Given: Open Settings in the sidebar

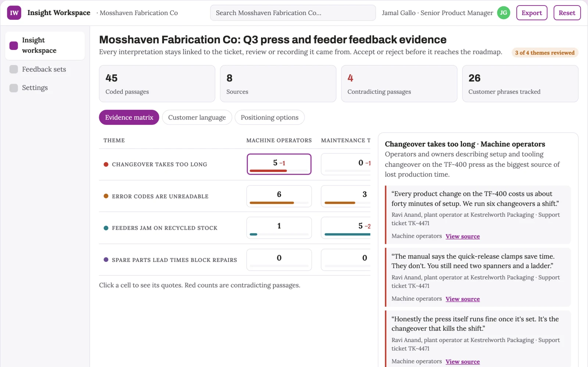Looking at the screenshot, I should coord(45,88).
